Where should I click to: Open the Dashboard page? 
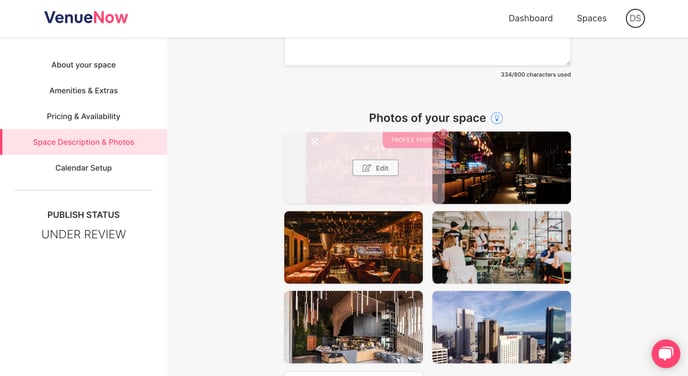click(530, 18)
